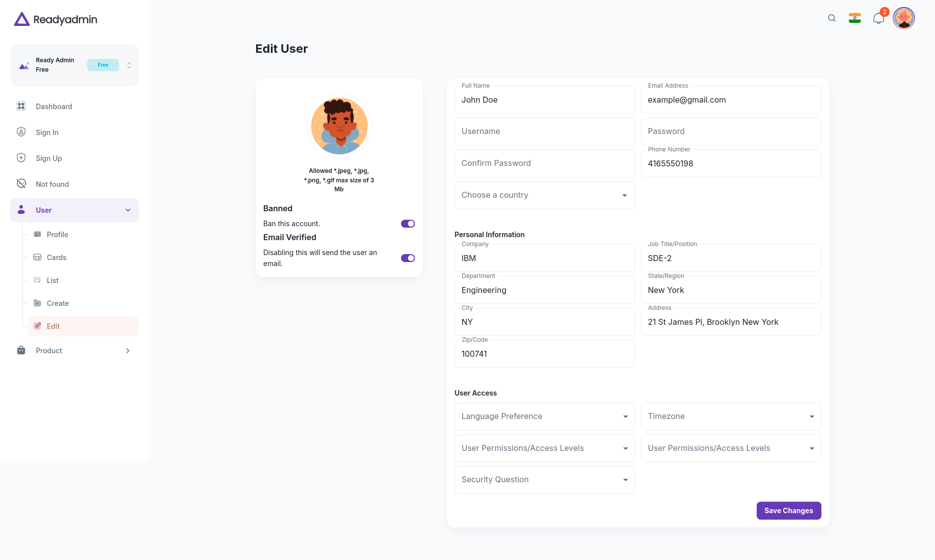The image size is (935, 560).
Task: Click the search magnifier icon
Action: (831, 18)
